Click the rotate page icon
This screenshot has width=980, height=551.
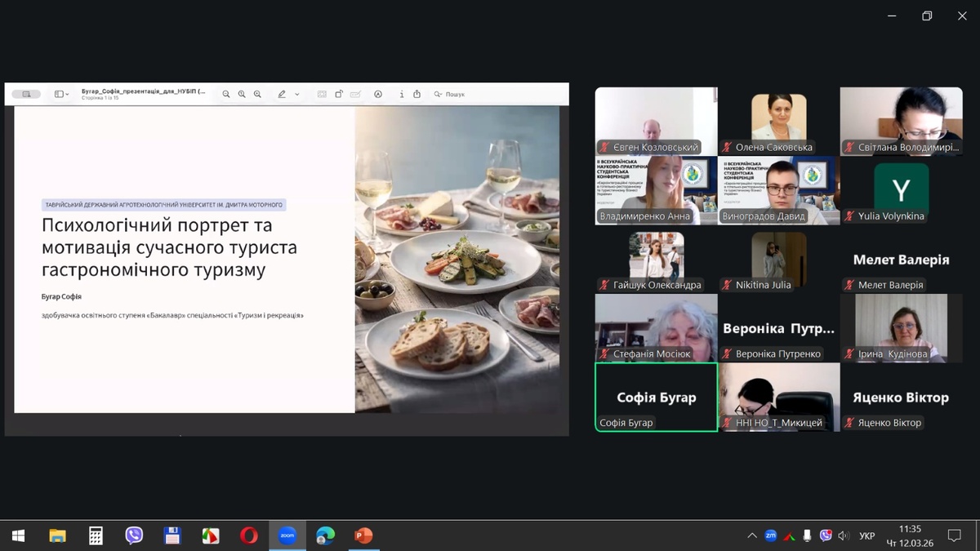(x=339, y=95)
